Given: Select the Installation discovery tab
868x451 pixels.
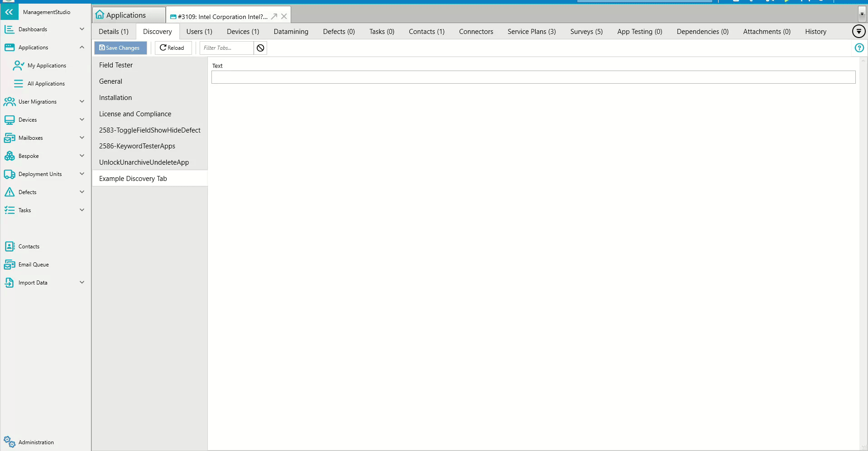Looking at the screenshot, I should 150,98.
